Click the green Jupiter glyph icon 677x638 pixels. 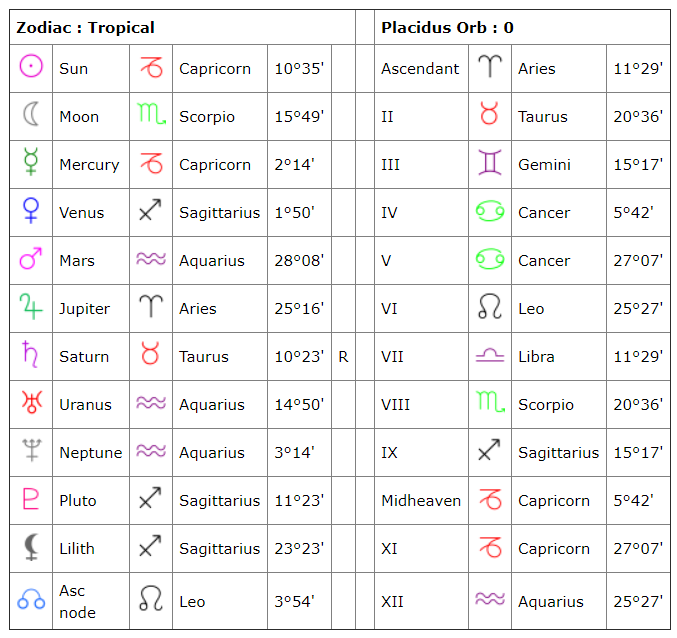[31, 308]
